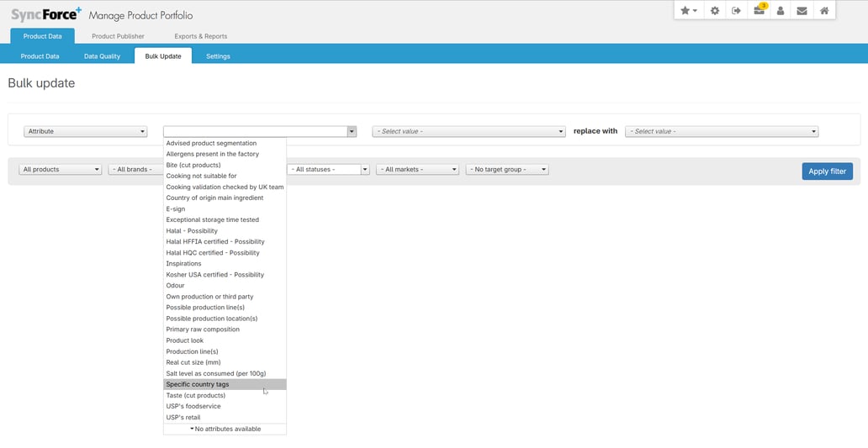This screenshot has height=448, width=868.
Task: Select Own production or third party
Action: [x=225, y=297]
